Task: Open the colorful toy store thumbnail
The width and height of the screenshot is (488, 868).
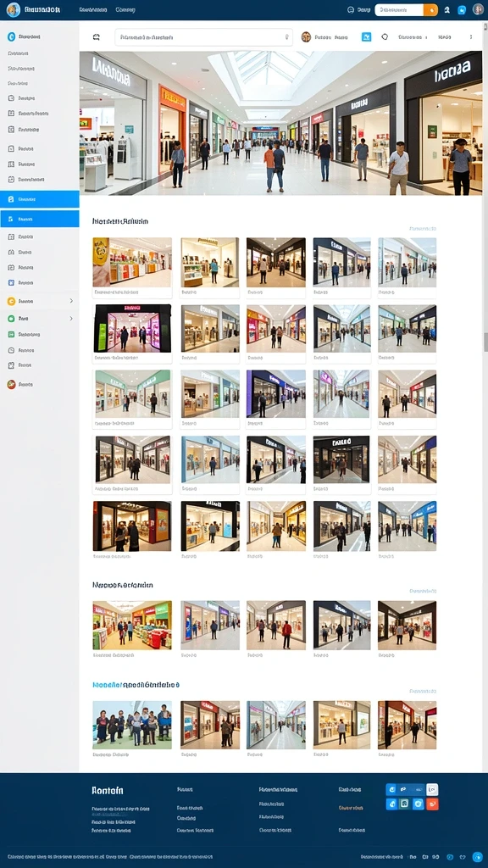Action: (132, 625)
